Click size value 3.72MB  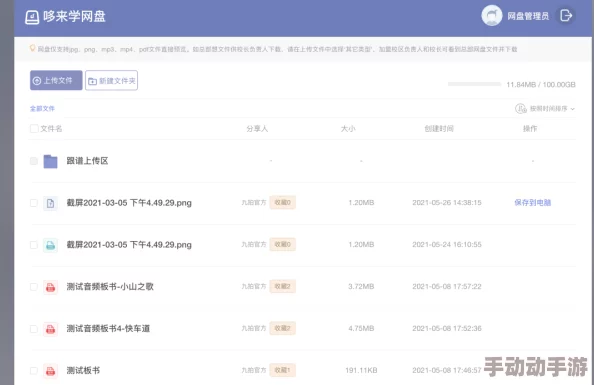pos(361,286)
